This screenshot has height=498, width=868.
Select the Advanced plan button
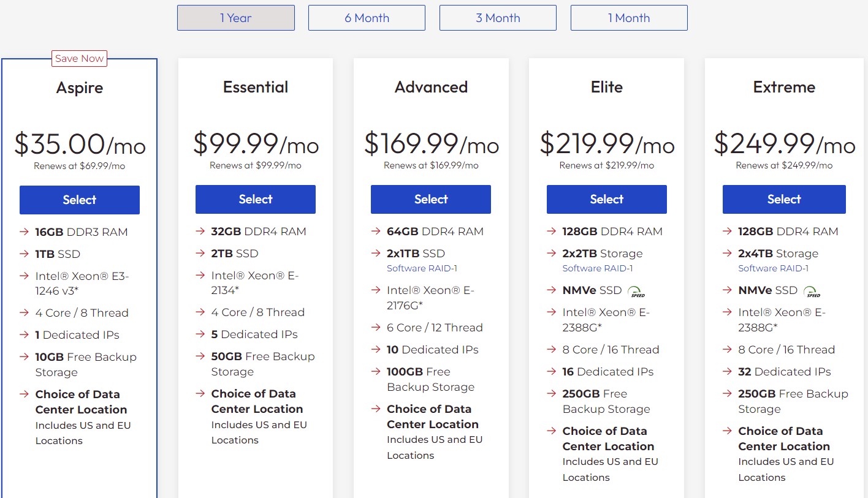431,199
